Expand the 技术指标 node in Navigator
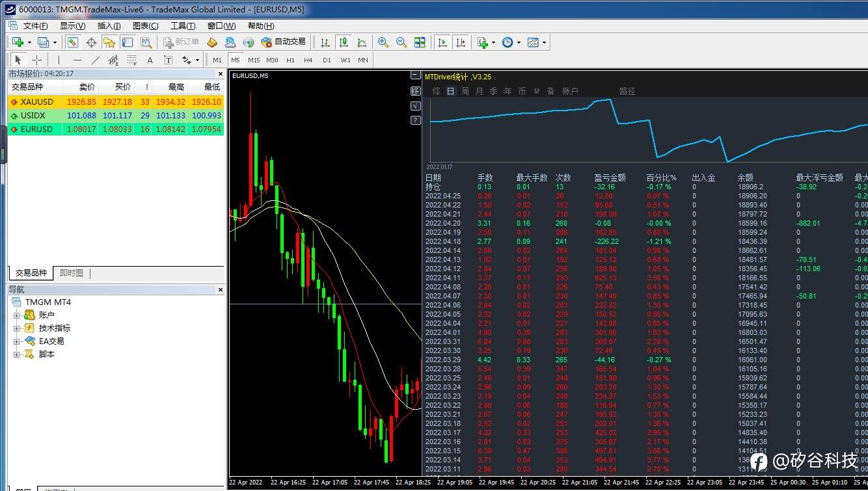Screen dimensions: 868x491 [x=17, y=328]
